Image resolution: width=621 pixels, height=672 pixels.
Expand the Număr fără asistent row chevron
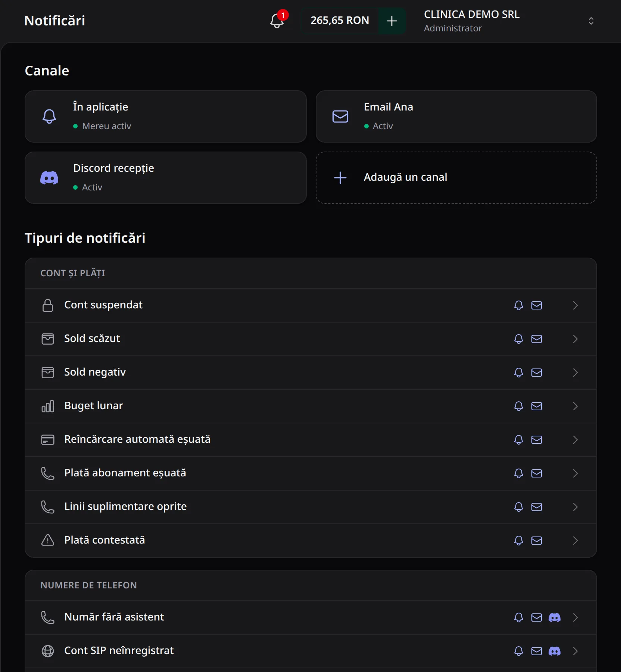point(575,617)
